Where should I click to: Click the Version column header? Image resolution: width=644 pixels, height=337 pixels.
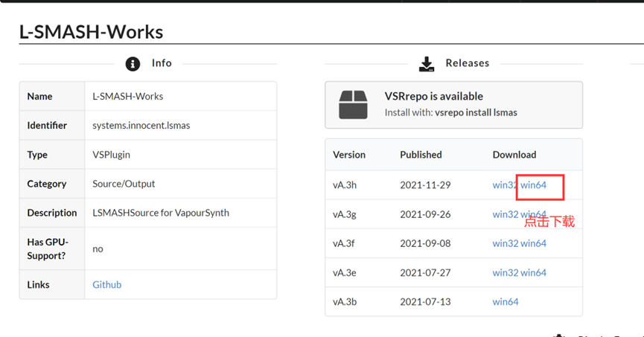point(349,155)
